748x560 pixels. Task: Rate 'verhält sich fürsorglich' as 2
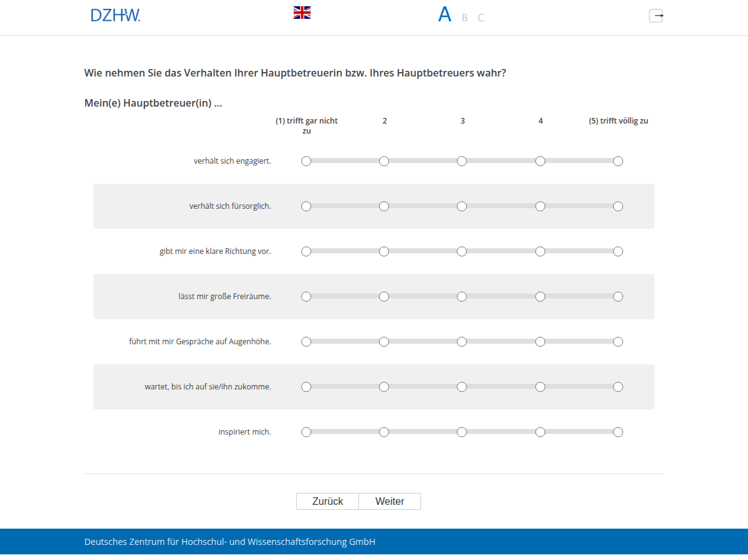tap(384, 206)
